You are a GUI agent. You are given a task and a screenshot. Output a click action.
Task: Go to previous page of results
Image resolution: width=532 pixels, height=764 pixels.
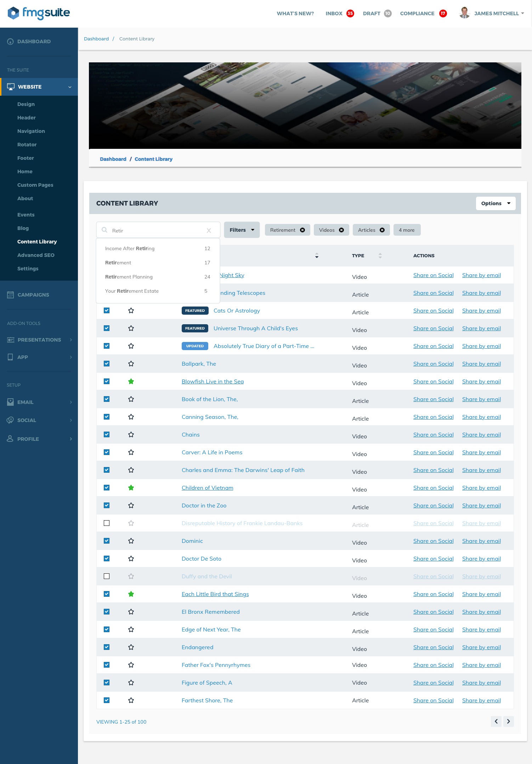point(496,721)
